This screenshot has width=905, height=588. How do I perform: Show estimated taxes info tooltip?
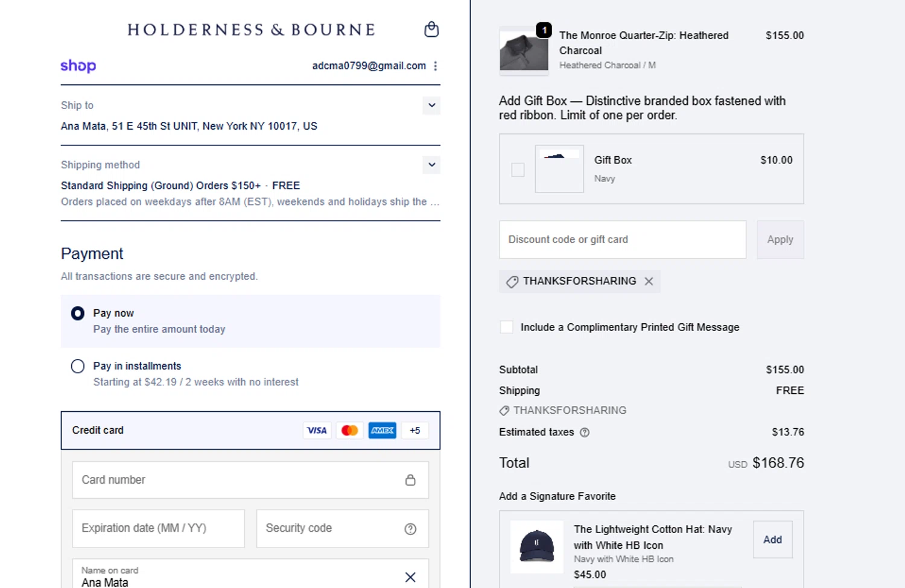(x=585, y=432)
